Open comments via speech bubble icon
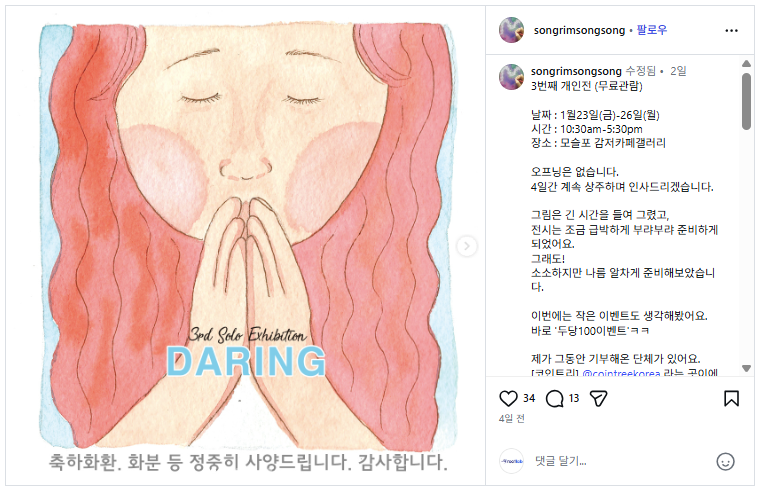763x493 pixels. [x=554, y=399]
